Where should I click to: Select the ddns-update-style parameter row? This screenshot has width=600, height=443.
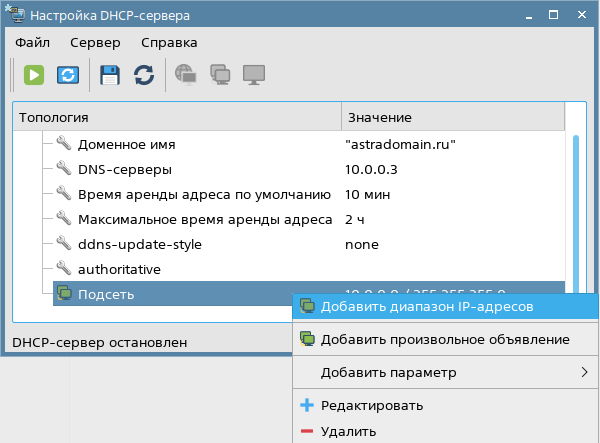[x=139, y=244]
